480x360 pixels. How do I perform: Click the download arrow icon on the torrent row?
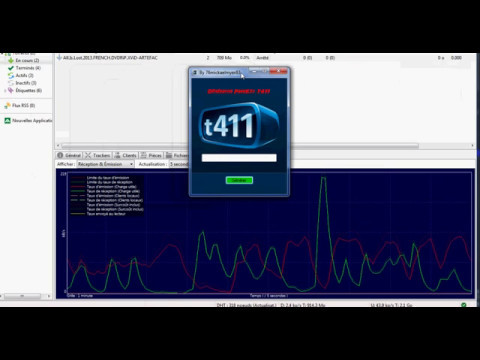click(59, 58)
